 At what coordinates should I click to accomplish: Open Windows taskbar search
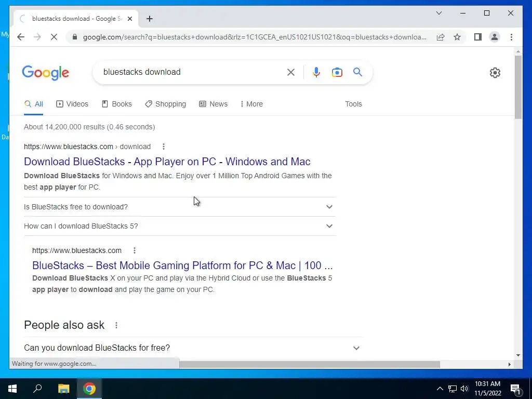click(x=37, y=389)
